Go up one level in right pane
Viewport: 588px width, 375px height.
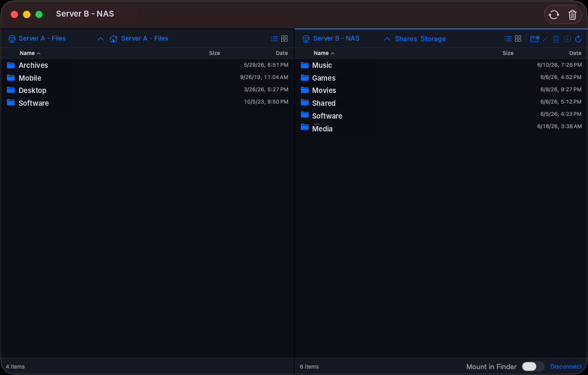[x=387, y=39]
